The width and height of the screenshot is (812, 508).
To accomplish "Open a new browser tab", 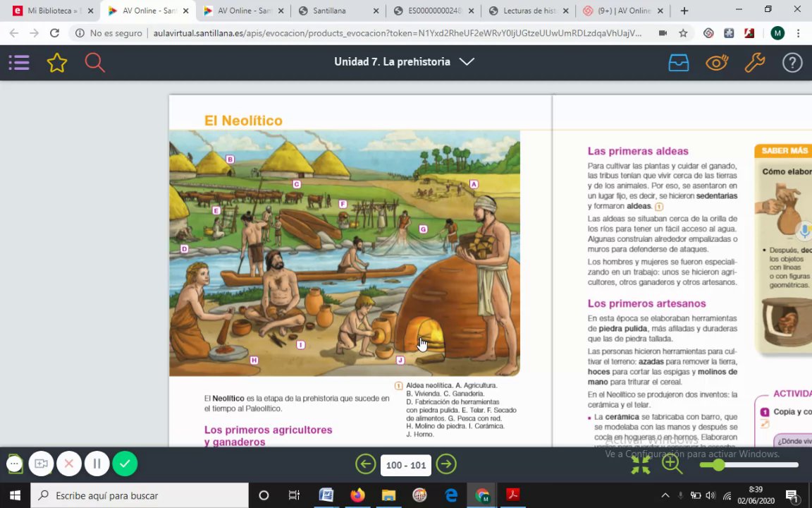I will [x=684, y=11].
